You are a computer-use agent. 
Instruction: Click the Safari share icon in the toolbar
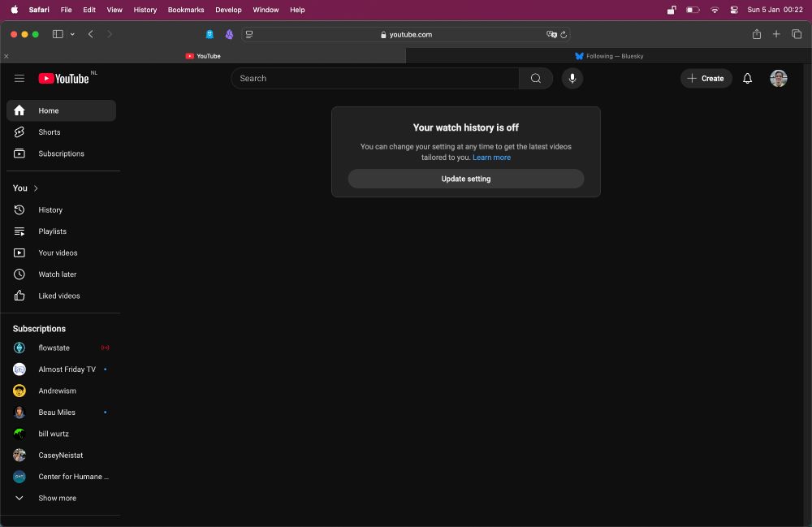tap(756, 34)
